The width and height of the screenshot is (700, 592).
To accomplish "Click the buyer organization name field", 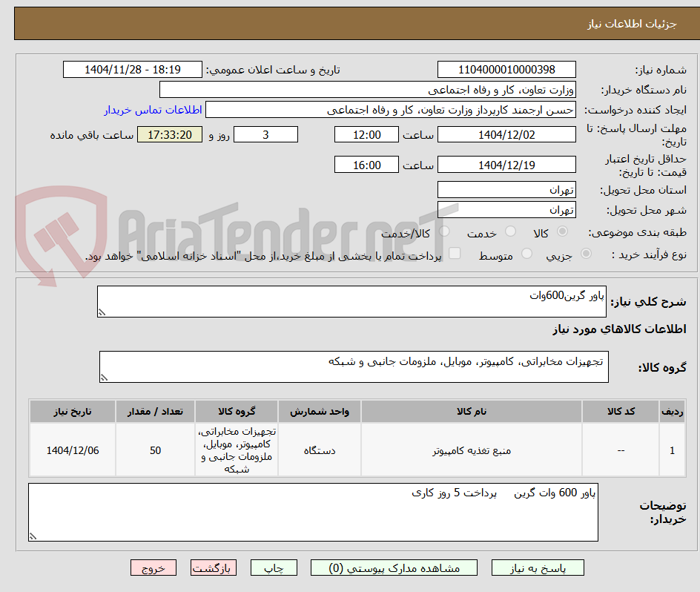I will (x=367, y=90).
